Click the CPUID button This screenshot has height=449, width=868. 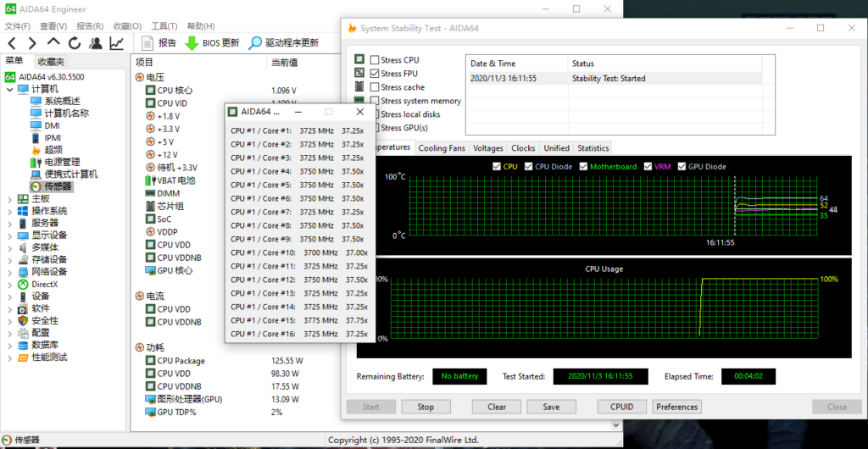pos(621,407)
